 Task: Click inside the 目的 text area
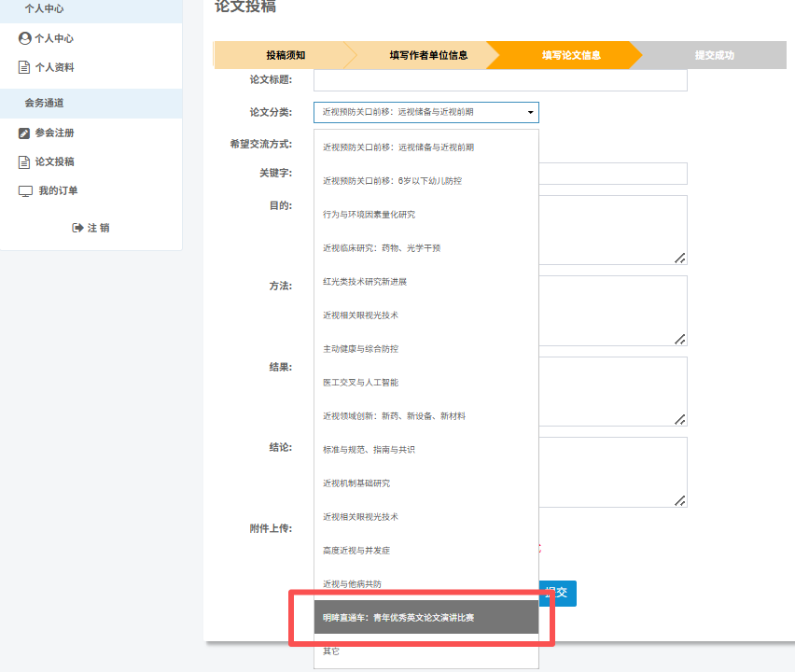pyautogui.click(x=612, y=230)
